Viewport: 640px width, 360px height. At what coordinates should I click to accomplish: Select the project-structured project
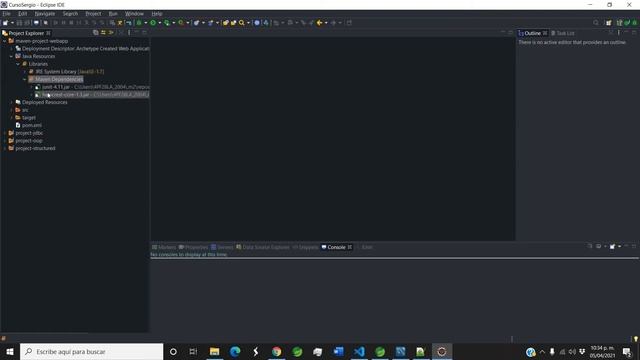[35, 148]
